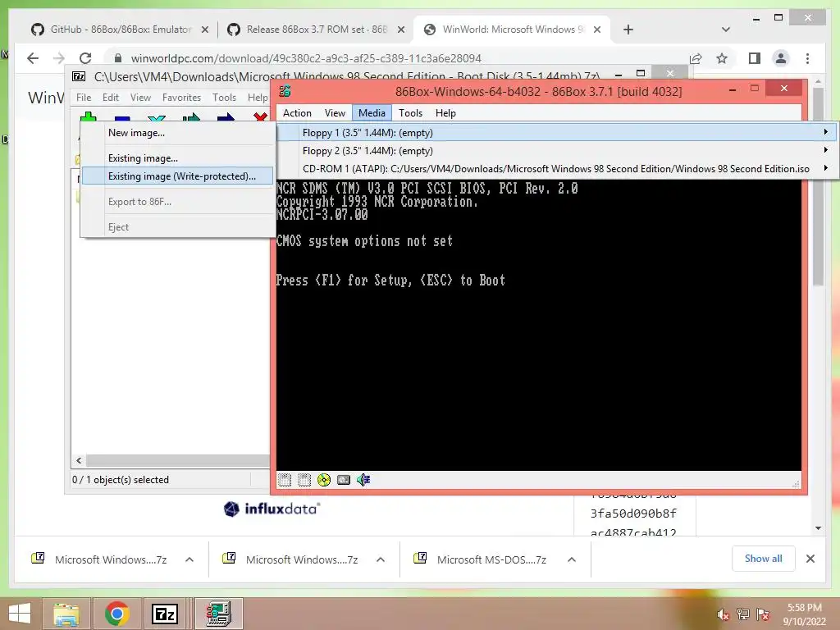Click the red Delete X in 7-Zip toolbar
This screenshot has height=630, width=840.
click(260, 118)
